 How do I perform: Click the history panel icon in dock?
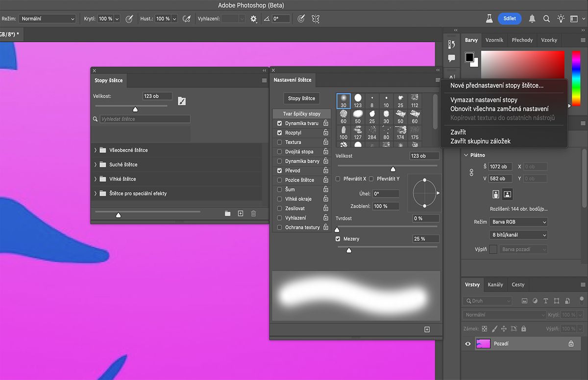click(x=452, y=44)
